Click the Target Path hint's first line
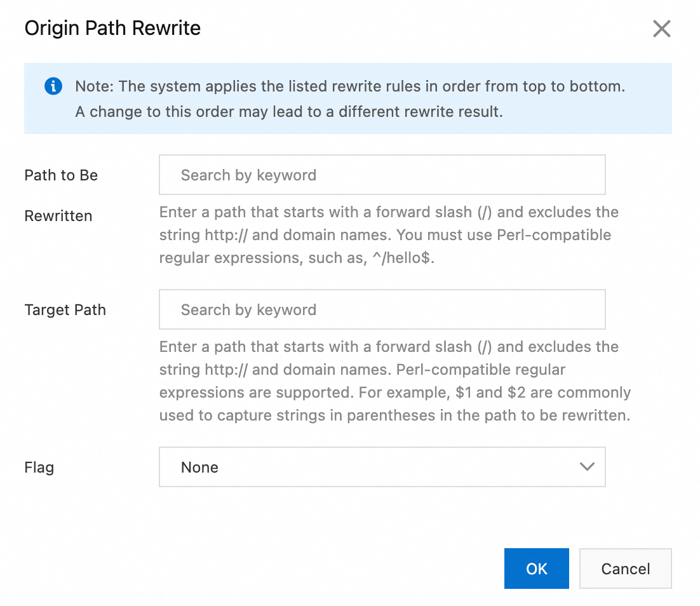This screenshot has width=700, height=606. pyautogui.click(x=389, y=347)
